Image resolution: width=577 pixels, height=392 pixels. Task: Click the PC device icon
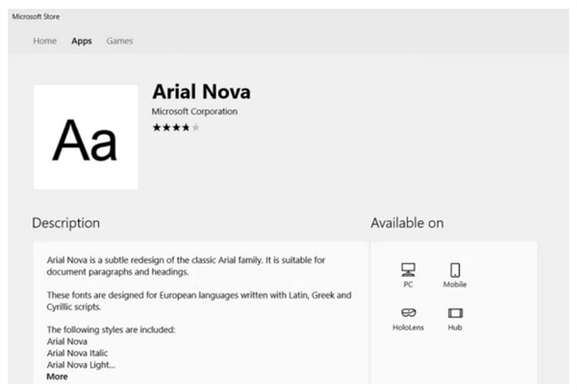[408, 269]
